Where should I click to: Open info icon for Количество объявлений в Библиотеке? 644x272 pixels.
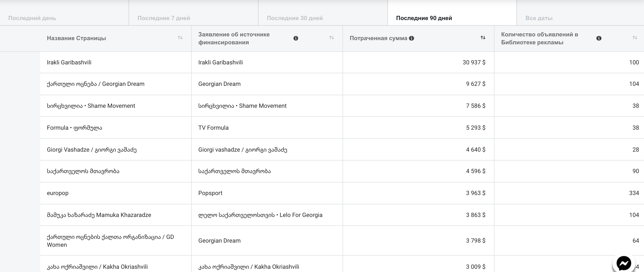tap(599, 38)
